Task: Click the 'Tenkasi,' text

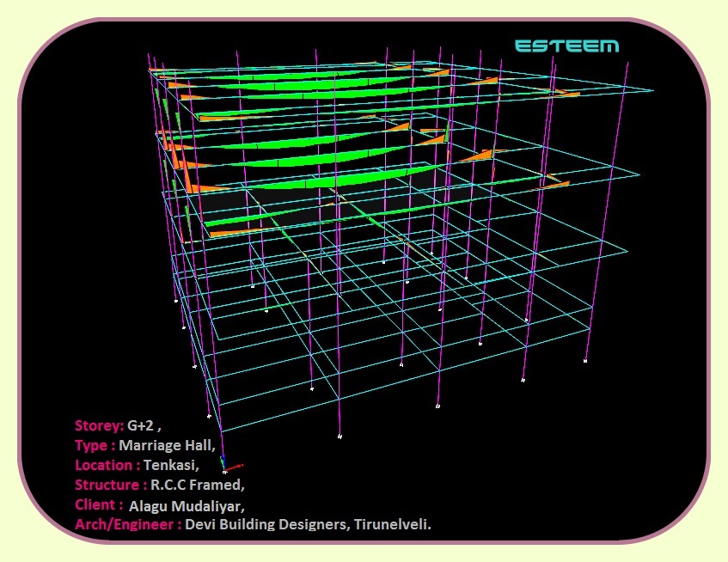Action: pyautogui.click(x=171, y=465)
